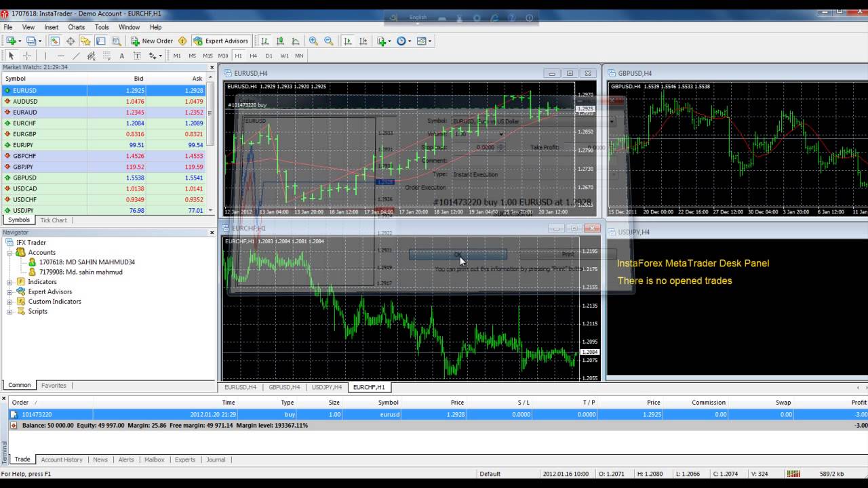Zoom in on the chart

313,41
